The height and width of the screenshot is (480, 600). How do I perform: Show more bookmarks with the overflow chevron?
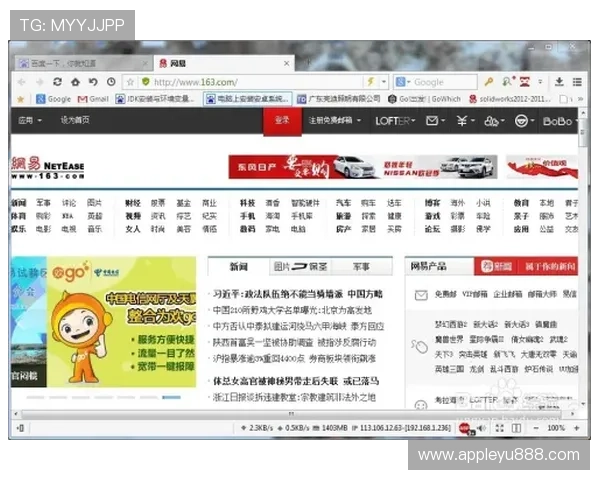point(580,99)
